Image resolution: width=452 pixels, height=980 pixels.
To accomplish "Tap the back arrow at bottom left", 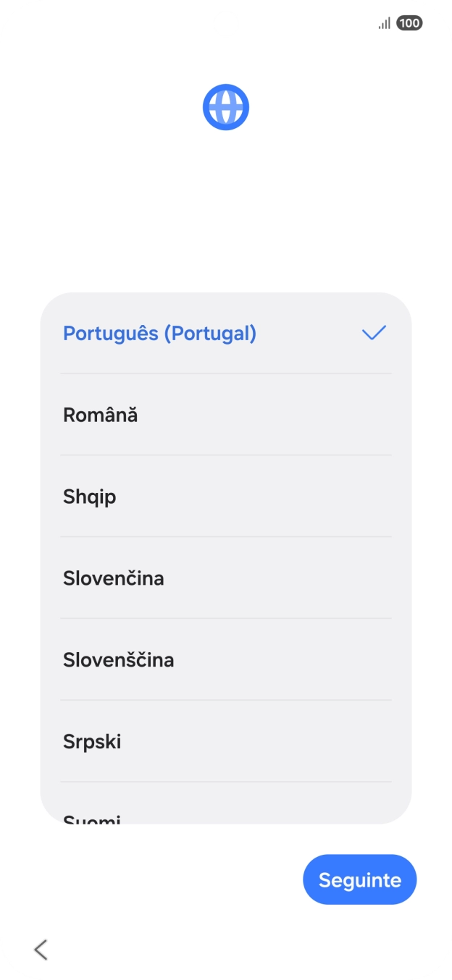I will click(40, 950).
